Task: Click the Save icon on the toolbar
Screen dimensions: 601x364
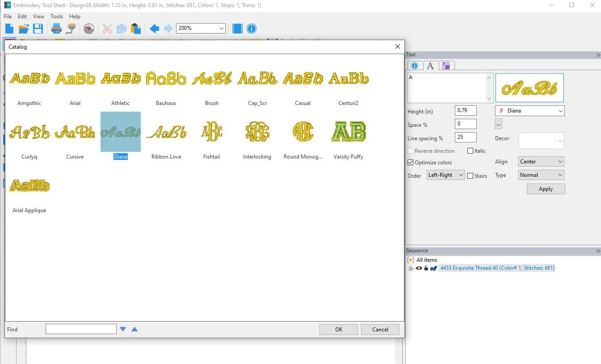Action: click(38, 28)
